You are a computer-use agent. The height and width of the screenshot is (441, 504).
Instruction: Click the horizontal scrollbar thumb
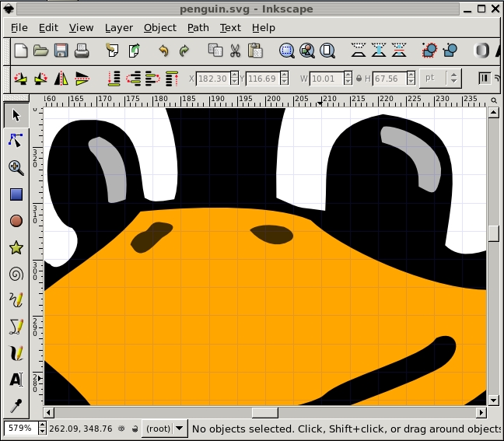pos(264,412)
